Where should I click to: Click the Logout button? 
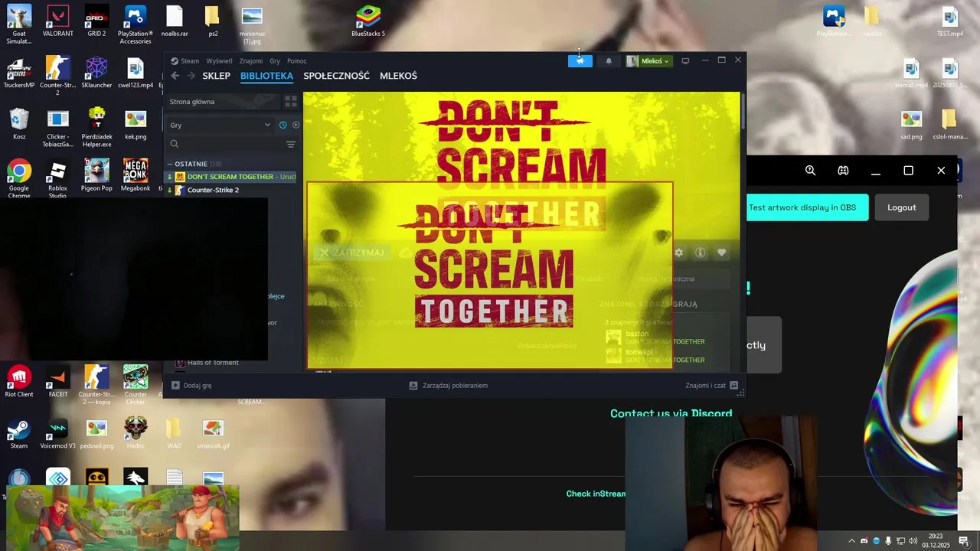902,207
